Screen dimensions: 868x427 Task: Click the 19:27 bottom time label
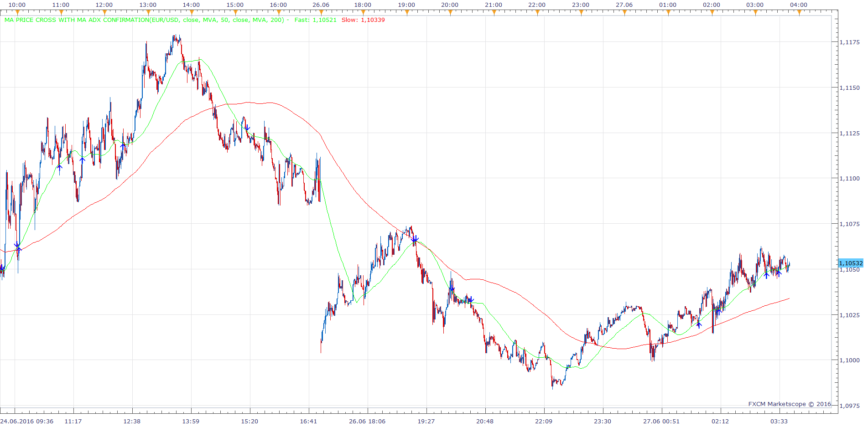coord(426,421)
